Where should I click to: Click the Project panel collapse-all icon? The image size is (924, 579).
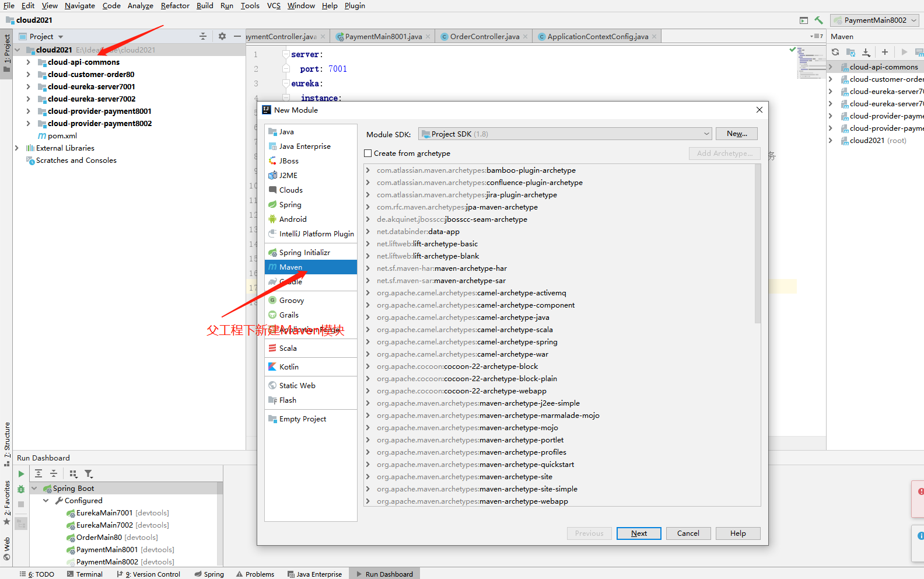click(x=203, y=36)
